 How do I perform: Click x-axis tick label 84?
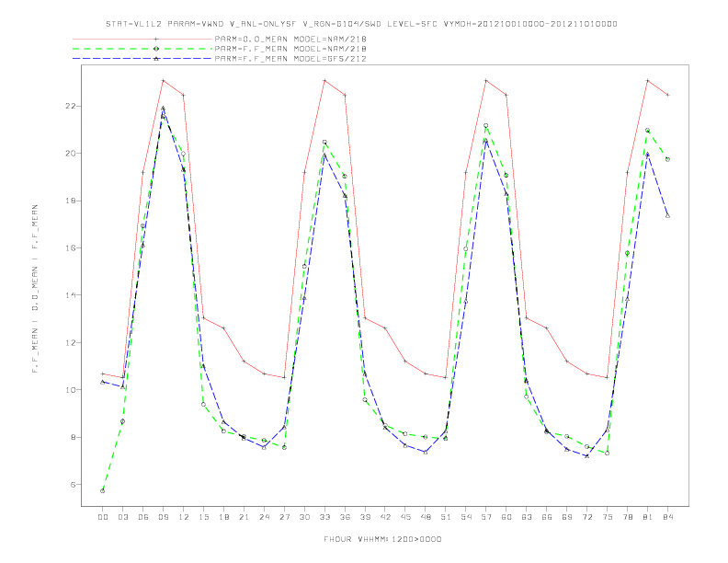(667, 517)
